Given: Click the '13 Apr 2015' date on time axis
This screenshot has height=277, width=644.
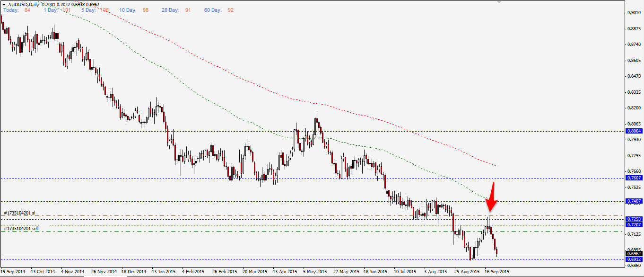Looking at the screenshot, I should point(285,272).
